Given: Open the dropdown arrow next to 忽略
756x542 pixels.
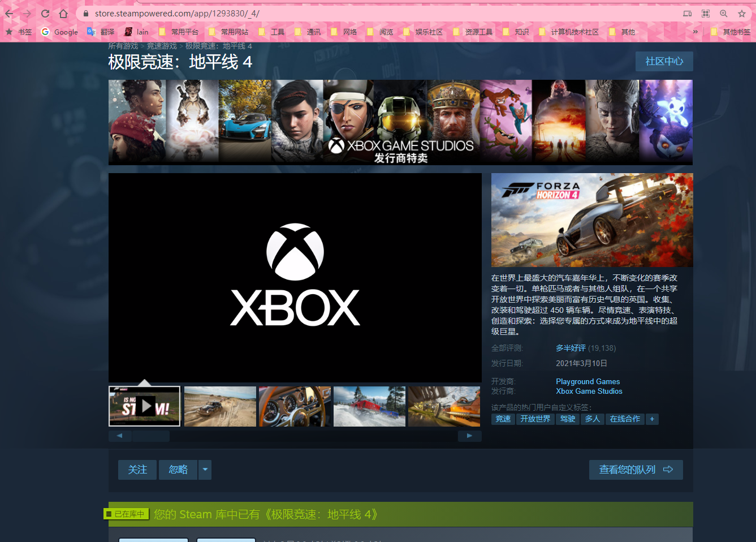Looking at the screenshot, I should [x=204, y=470].
